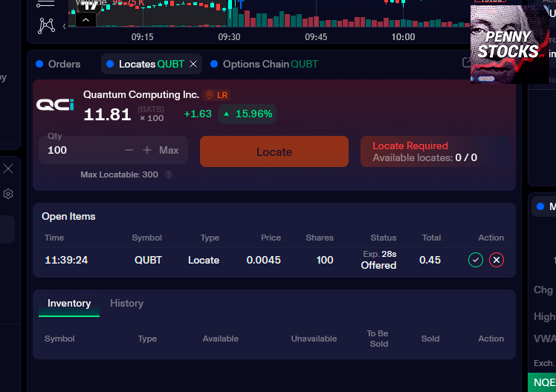
Task: Click the 0.0045 price cell
Action: [x=263, y=260]
